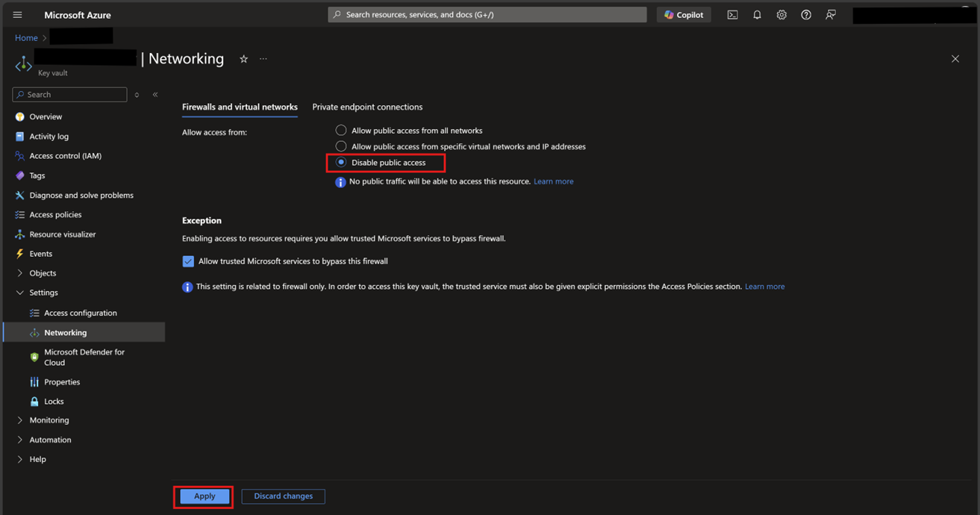The height and width of the screenshot is (515, 980).
Task: Click Apply to save networking changes
Action: pos(205,496)
